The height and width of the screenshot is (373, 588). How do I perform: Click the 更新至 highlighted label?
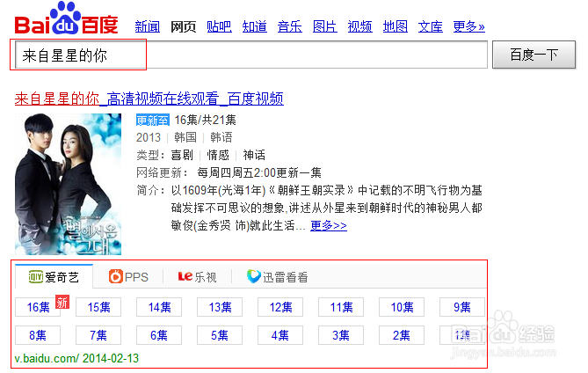point(153,120)
